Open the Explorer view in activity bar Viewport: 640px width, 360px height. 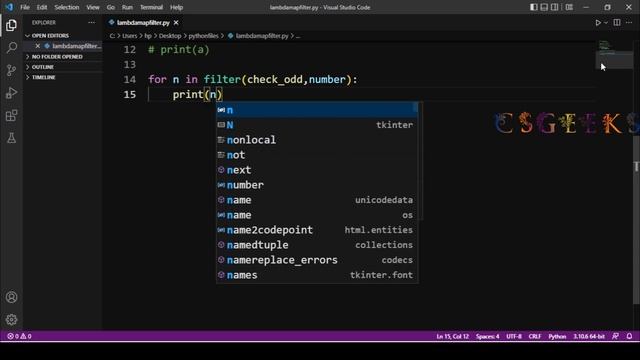11,25
